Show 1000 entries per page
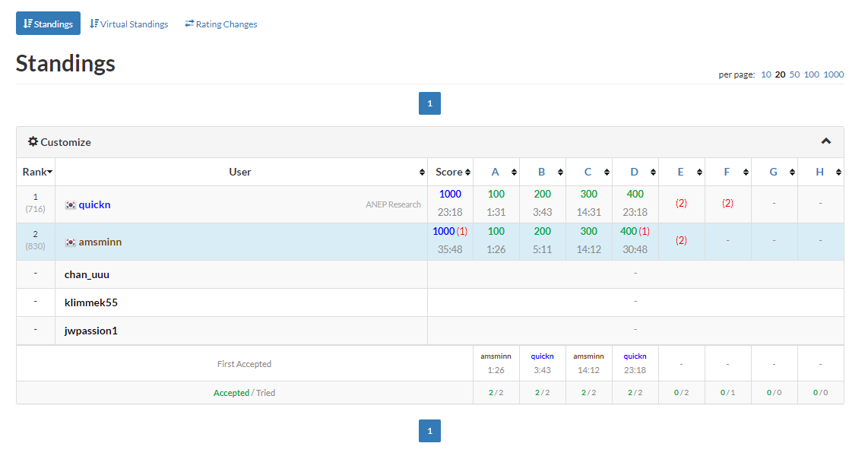Screen dimensions: 868x459 pyautogui.click(x=833, y=74)
